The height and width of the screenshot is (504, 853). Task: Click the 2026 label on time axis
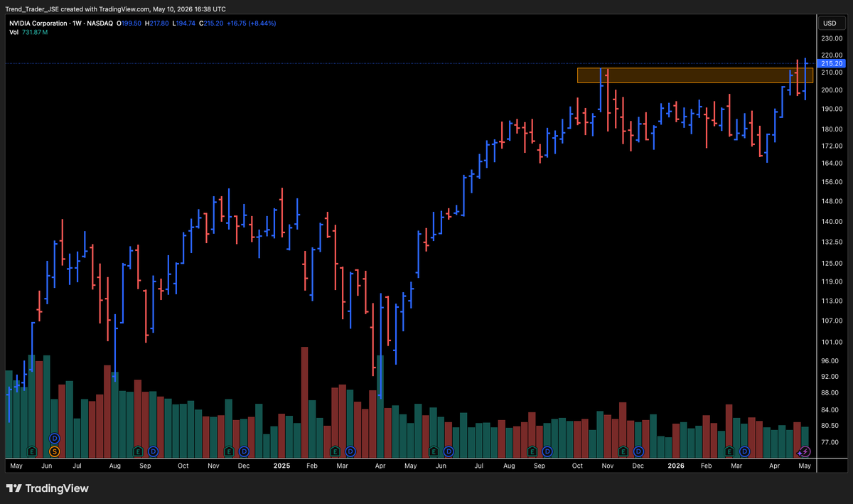(x=676, y=466)
